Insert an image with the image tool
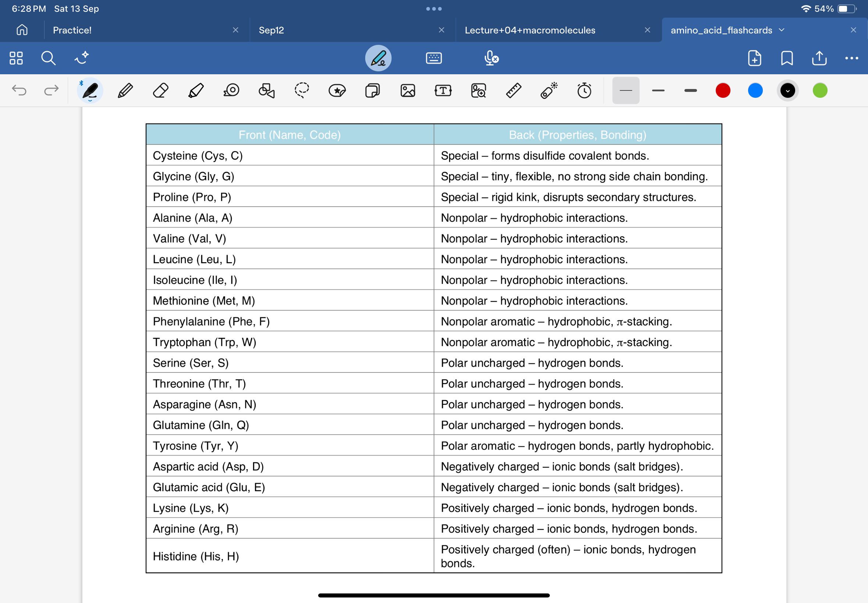 (x=408, y=90)
